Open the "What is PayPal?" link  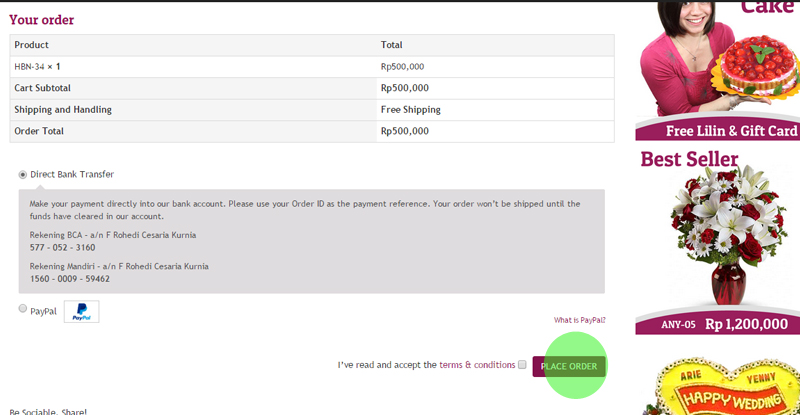(579, 320)
